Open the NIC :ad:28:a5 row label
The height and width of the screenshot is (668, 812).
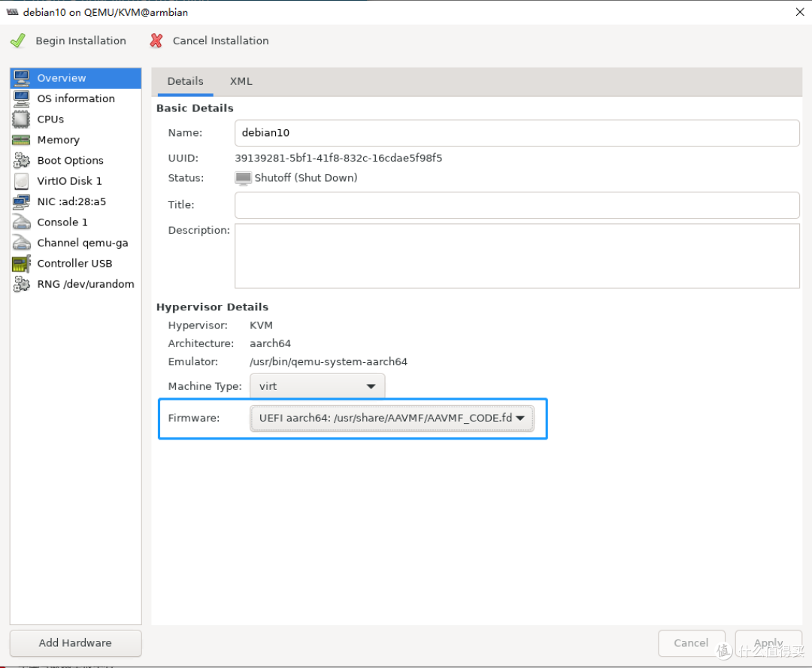click(x=71, y=202)
